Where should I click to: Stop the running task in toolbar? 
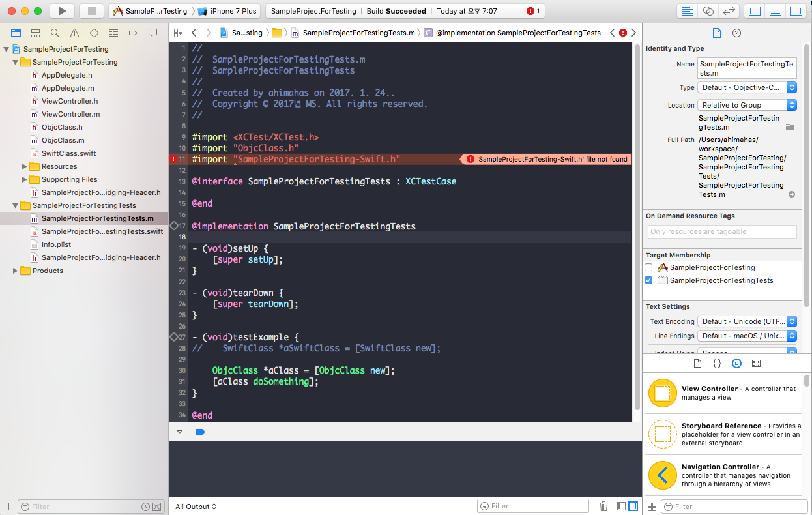pos(91,11)
